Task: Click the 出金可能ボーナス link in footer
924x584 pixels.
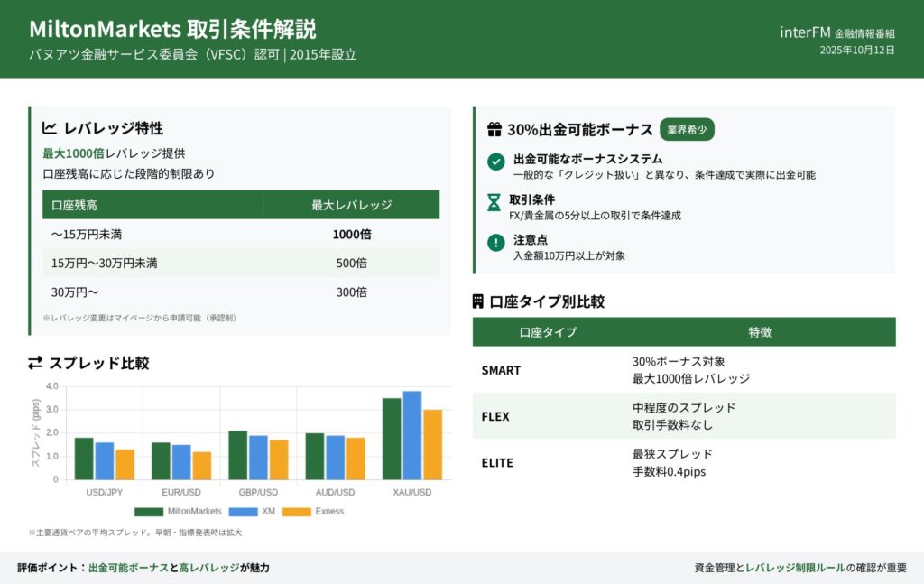Action: coord(128,568)
